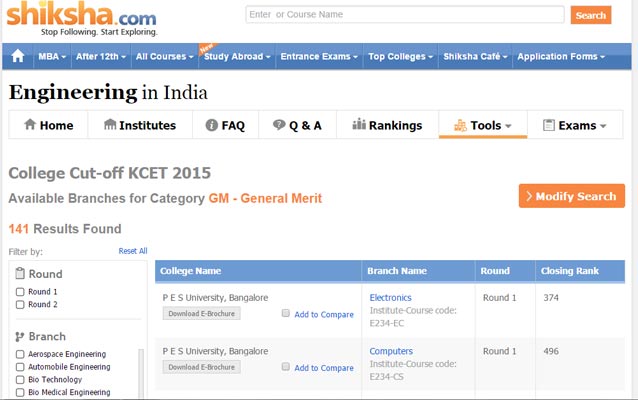638x400 pixels.
Task: Click the Q & A speech bubble icon
Action: pyautogui.click(x=278, y=126)
